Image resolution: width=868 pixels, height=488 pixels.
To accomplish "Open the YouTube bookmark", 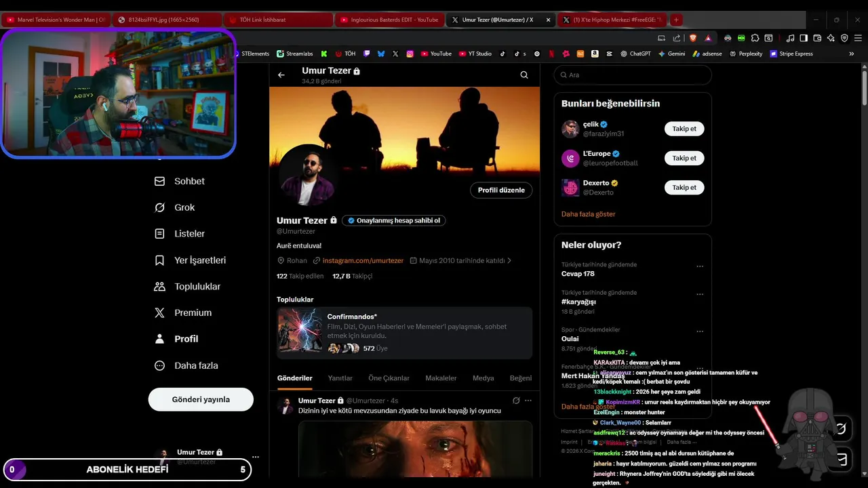I will click(436, 54).
